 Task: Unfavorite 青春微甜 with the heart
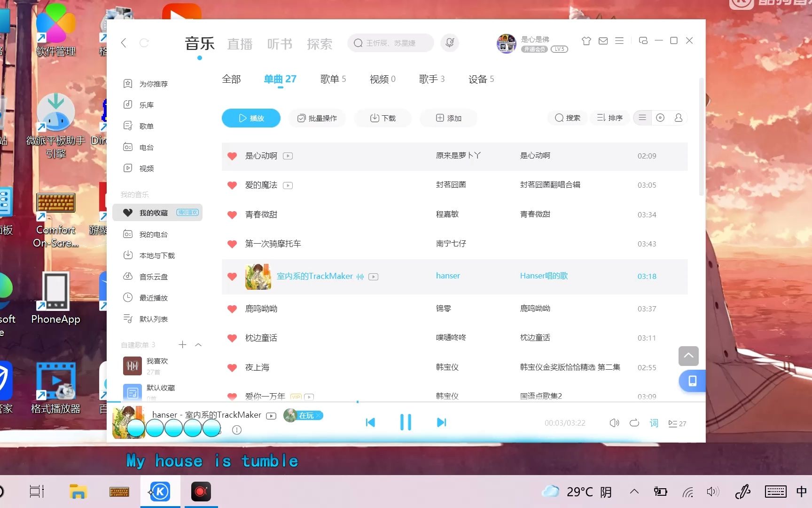[232, 214]
